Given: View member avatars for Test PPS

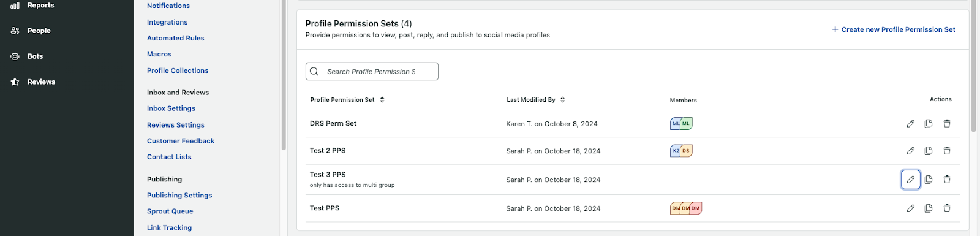Looking at the screenshot, I should tap(686, 208).
